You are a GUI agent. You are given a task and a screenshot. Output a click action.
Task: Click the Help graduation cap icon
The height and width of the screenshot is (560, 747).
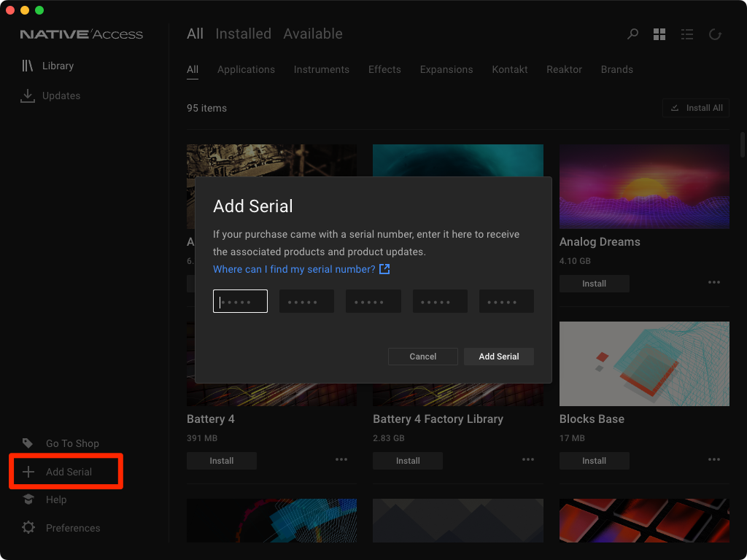click(x=28, y=499)
